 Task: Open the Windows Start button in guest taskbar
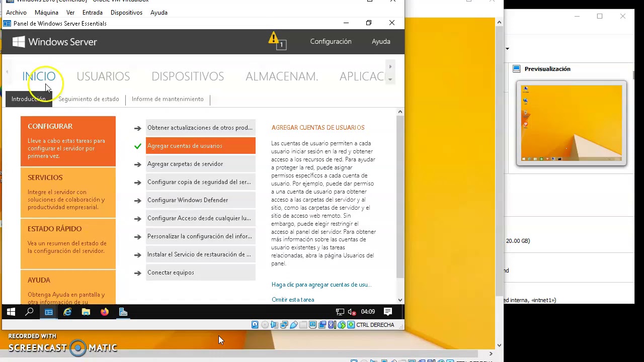[x=11, y=312]
